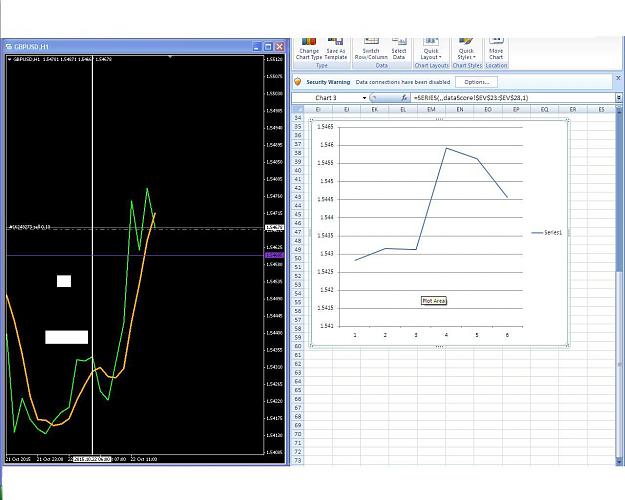The image size is (625, 500).
Task: Click the Insert Function fx icon
Action: [x=404, y=98]
